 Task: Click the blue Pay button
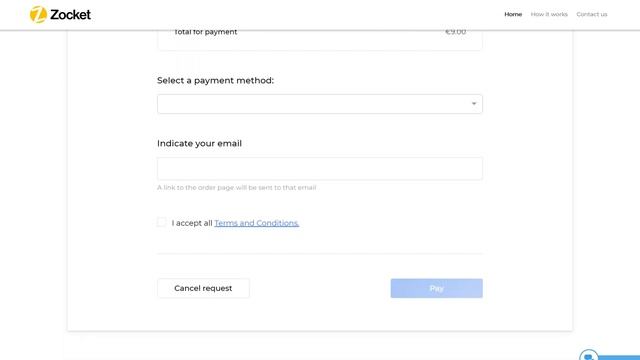coord(436,288)
